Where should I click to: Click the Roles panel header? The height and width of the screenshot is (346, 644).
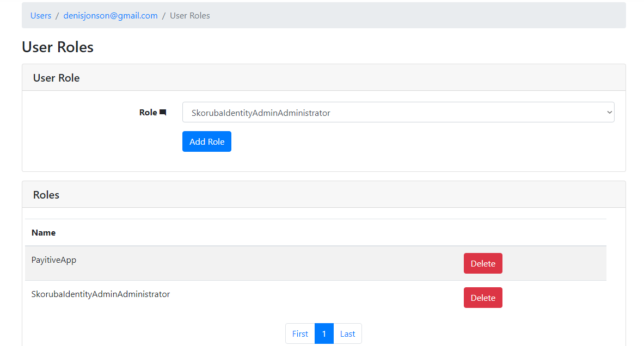point(46,194)
